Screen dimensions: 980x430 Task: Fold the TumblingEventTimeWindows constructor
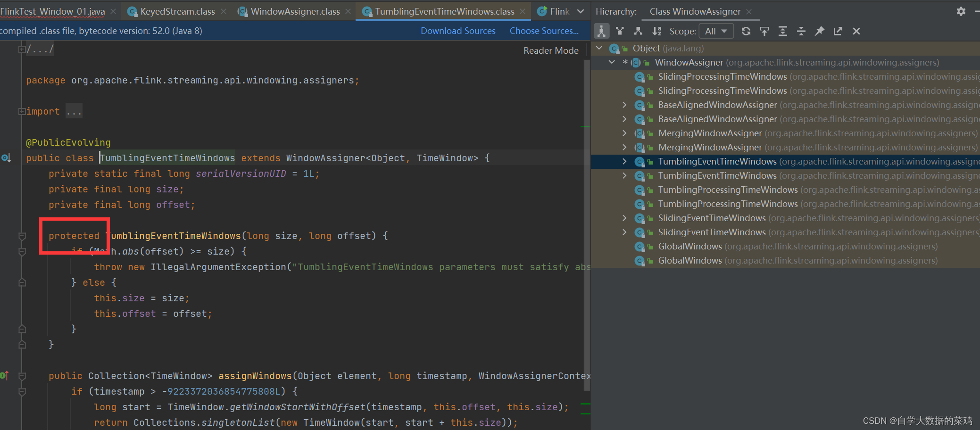tap(22, 236)
